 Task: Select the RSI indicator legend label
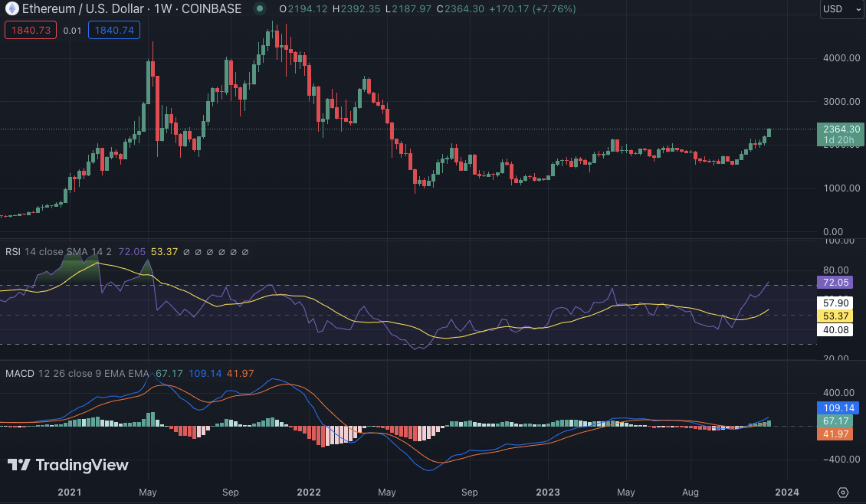point(13,251)
